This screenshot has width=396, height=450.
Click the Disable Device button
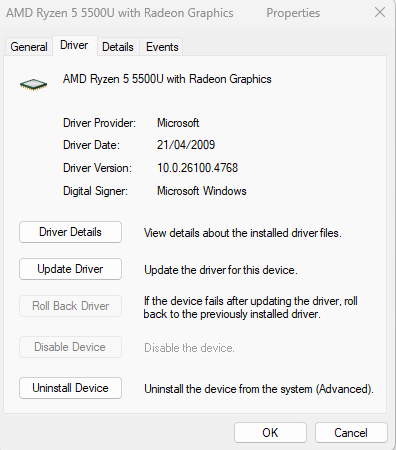[70, 347]
